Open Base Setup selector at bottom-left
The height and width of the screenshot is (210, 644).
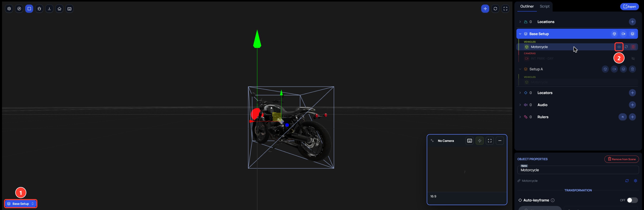pos(21,204)
